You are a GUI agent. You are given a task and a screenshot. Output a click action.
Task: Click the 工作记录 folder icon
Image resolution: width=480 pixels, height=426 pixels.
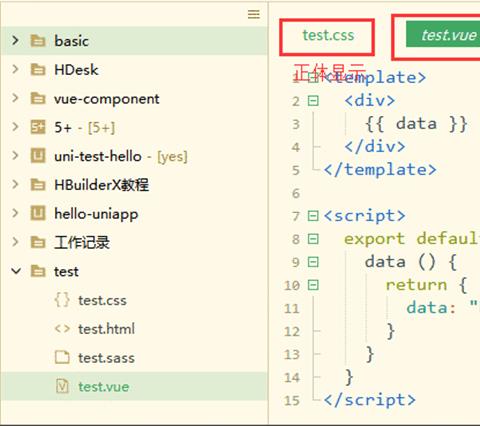[38, 242]
